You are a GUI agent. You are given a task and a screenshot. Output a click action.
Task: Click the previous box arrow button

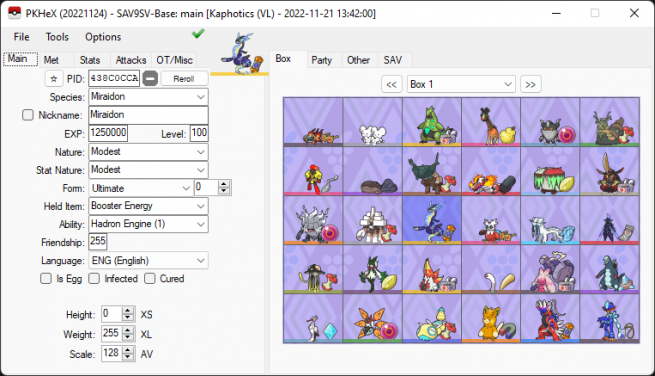coord(391,84)
